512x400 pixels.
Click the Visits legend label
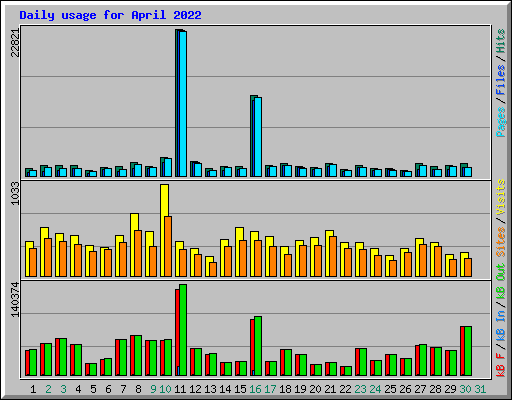click(x=501, y=197)
